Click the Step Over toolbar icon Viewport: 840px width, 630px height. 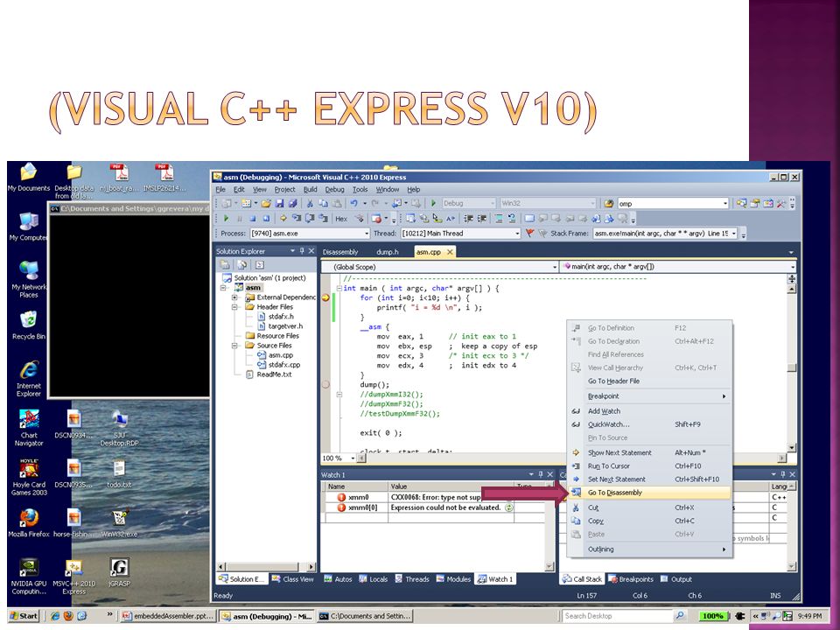coord(310,218)
